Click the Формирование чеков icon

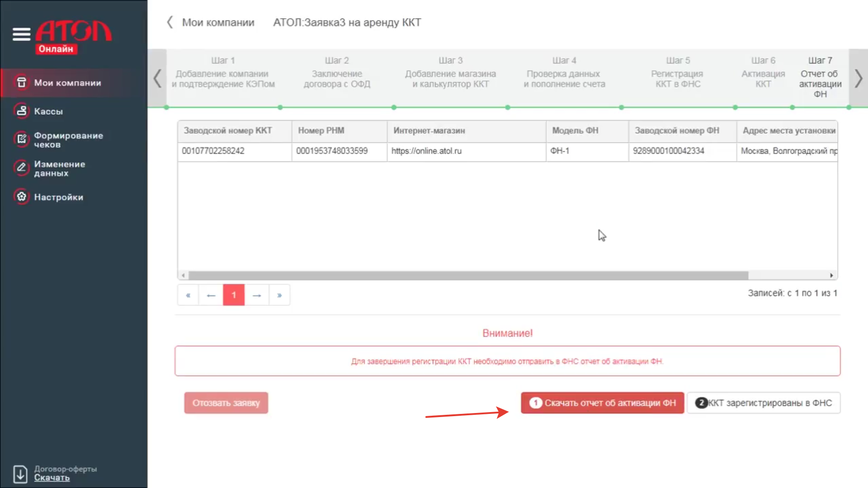tap(21, 140)
